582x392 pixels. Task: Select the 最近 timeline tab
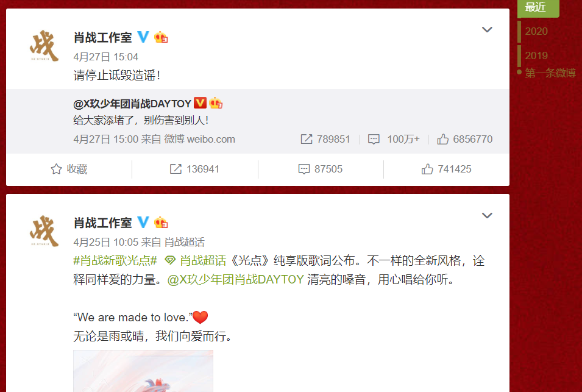pyautogui.click(x=538, y=7)
